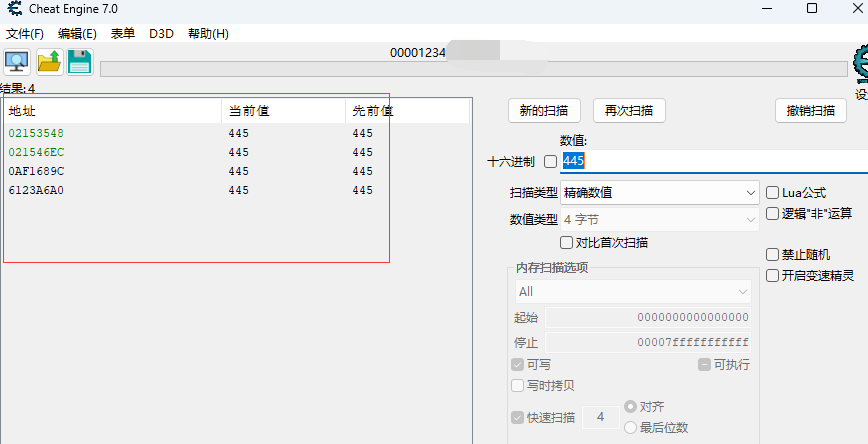868x444 pixels.
Task: Click the 起始 address field
Action: [x=648, y=318]
